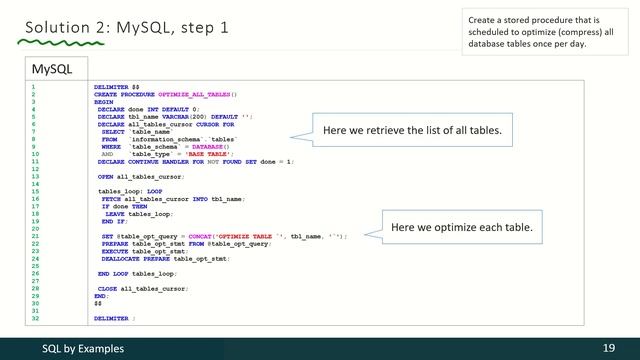Click the "CLOSE all_tables_cursor;" line

[143, 289]
